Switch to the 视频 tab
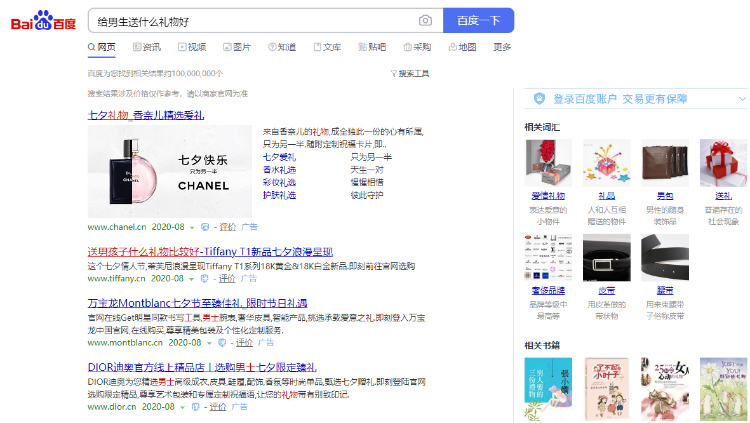The height and width of the screenshot is (423, 750). [192, 47]
